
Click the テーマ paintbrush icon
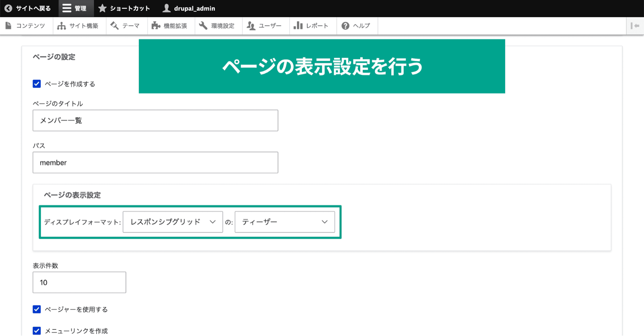115,26
